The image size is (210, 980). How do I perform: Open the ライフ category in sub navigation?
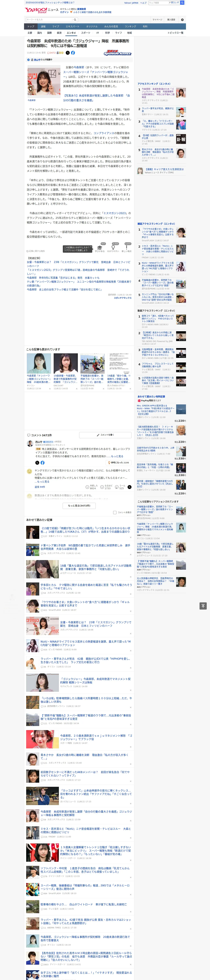[119, 33]
